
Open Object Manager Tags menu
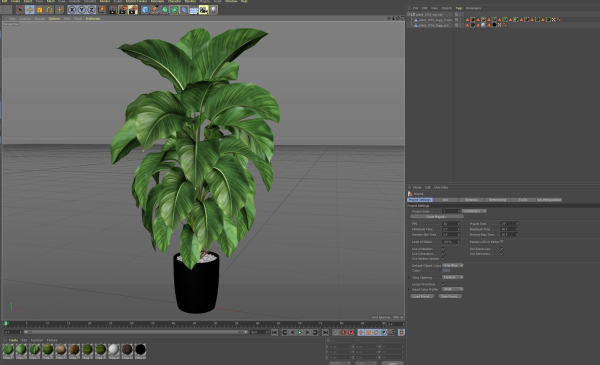coord(459,8)
